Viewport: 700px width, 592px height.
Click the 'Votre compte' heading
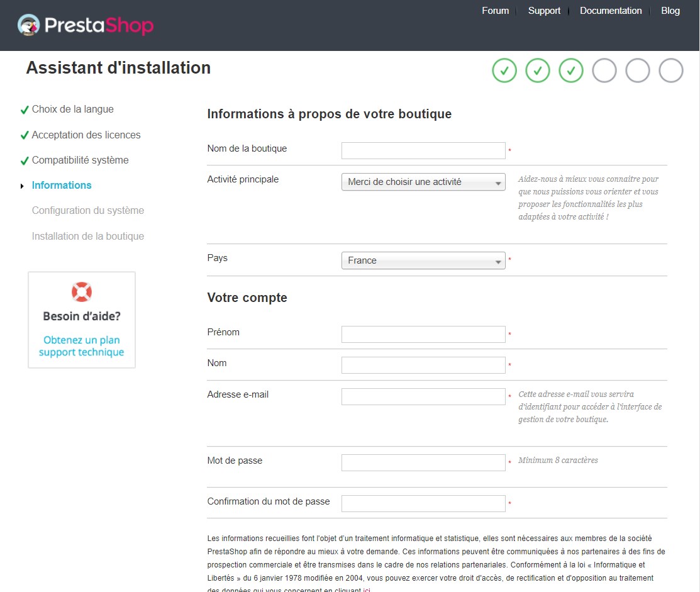[247, 298]
